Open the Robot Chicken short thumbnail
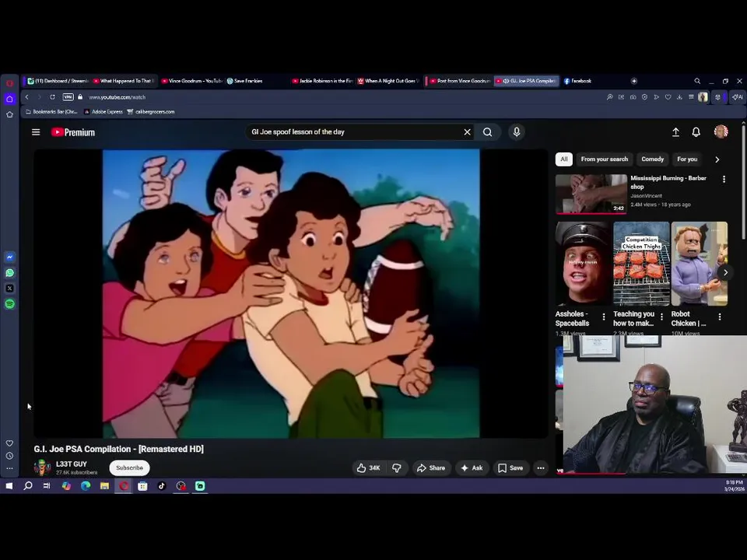Screen dimensions: 747x560 (700, 264)
